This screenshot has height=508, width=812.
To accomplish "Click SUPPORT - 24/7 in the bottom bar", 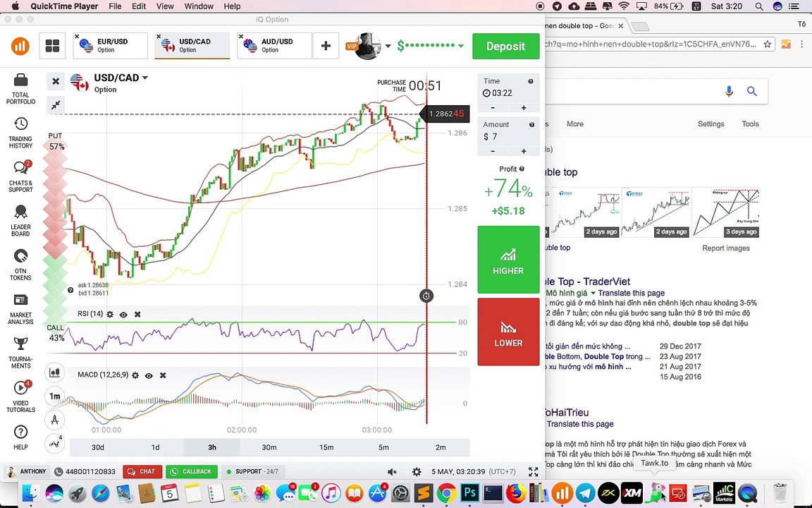I will (x=253, y=472).
